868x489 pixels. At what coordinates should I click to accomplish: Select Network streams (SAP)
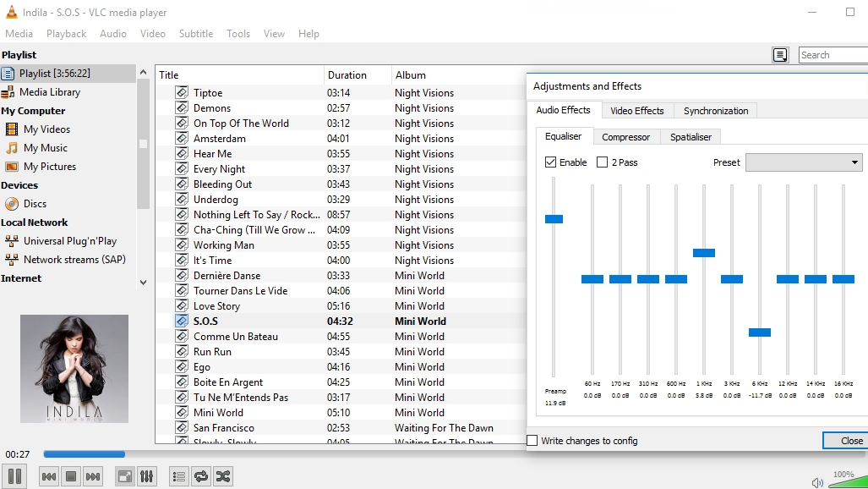(74, 260)
